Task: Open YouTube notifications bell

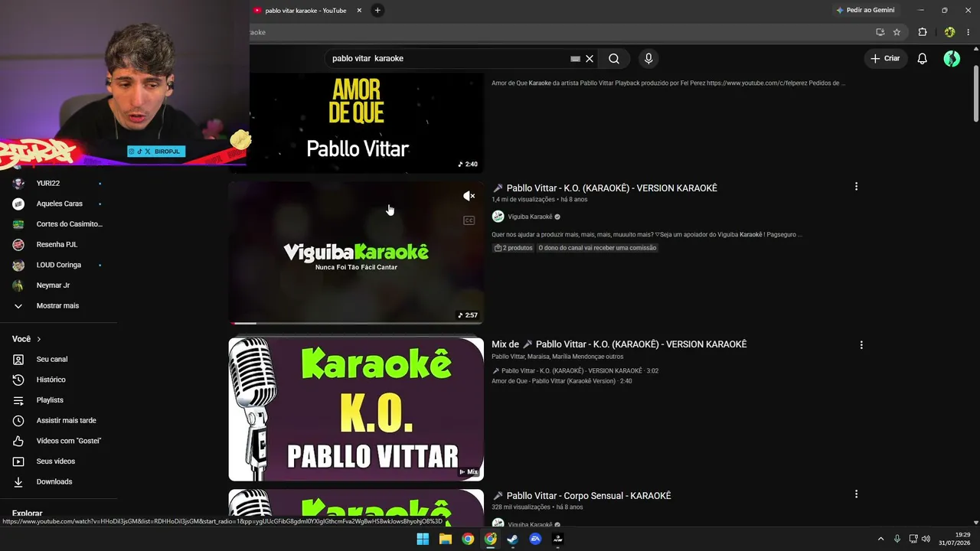Action: (x=923, y=59)
